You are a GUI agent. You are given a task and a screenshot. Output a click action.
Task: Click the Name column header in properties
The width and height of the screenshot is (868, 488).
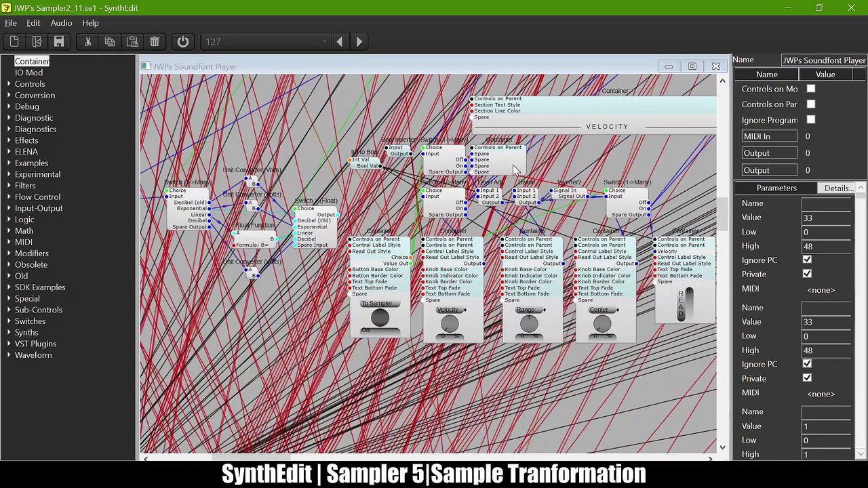(767, 75)
